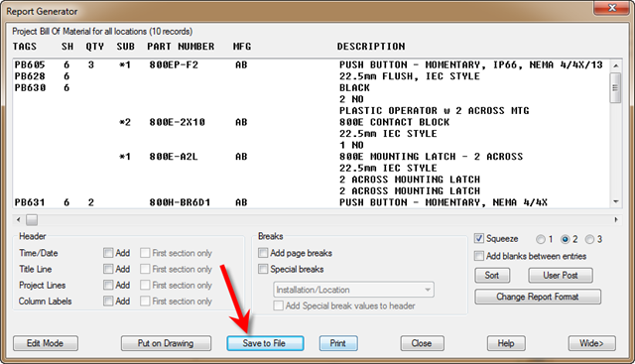Click part number 800E-A2L
The width and height of the screenshot is (635, 364).
[x=174, y=157]
